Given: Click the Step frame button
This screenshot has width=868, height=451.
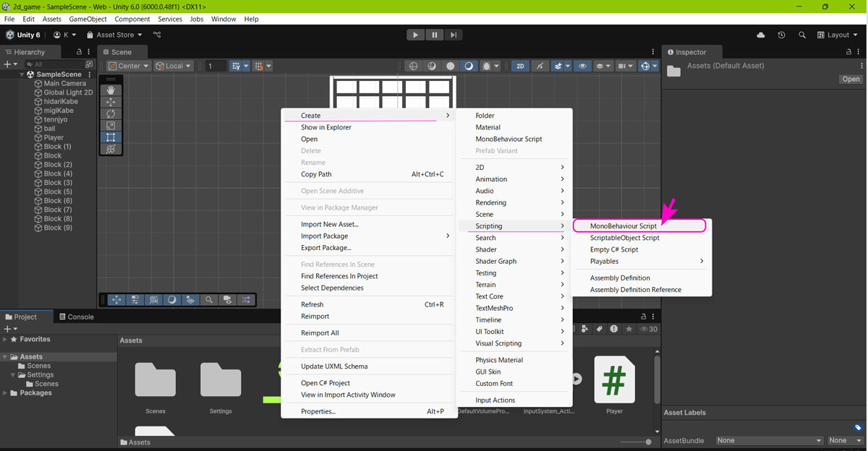Looking at the screenshot, I should [454, 35].
